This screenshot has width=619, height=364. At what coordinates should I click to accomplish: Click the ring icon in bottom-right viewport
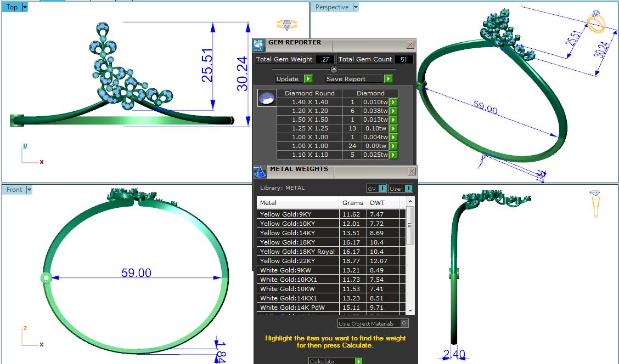594,203
